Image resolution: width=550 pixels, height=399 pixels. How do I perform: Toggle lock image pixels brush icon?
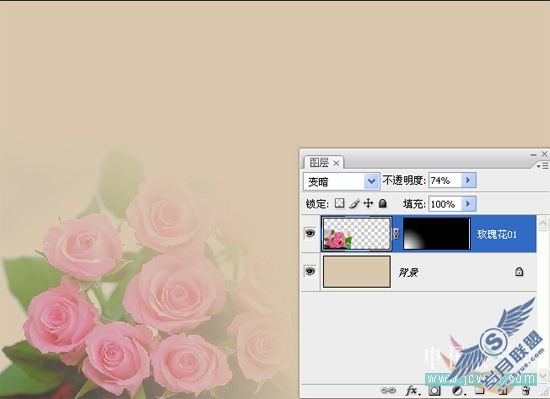tap(354, 203)
